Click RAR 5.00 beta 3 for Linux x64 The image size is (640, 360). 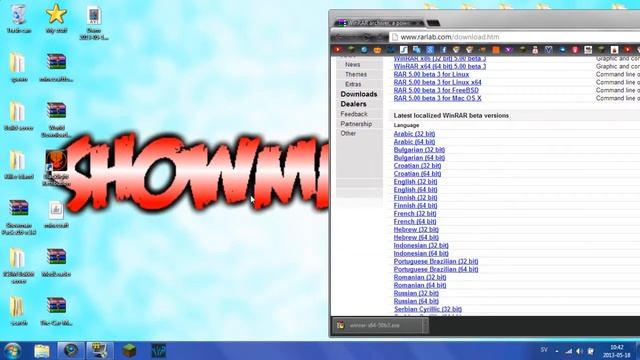pos(437,82)
